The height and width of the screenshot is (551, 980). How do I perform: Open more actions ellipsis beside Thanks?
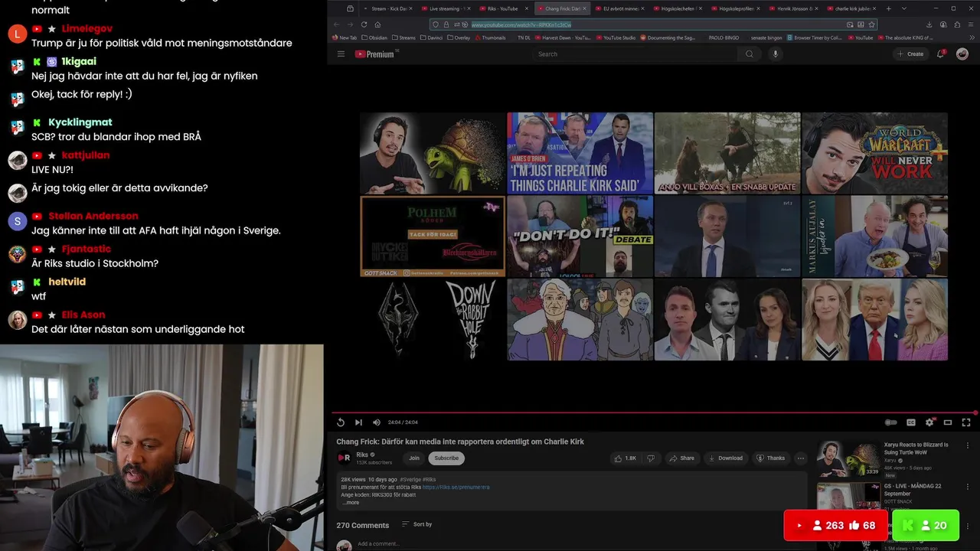click(x=801, y=458)
